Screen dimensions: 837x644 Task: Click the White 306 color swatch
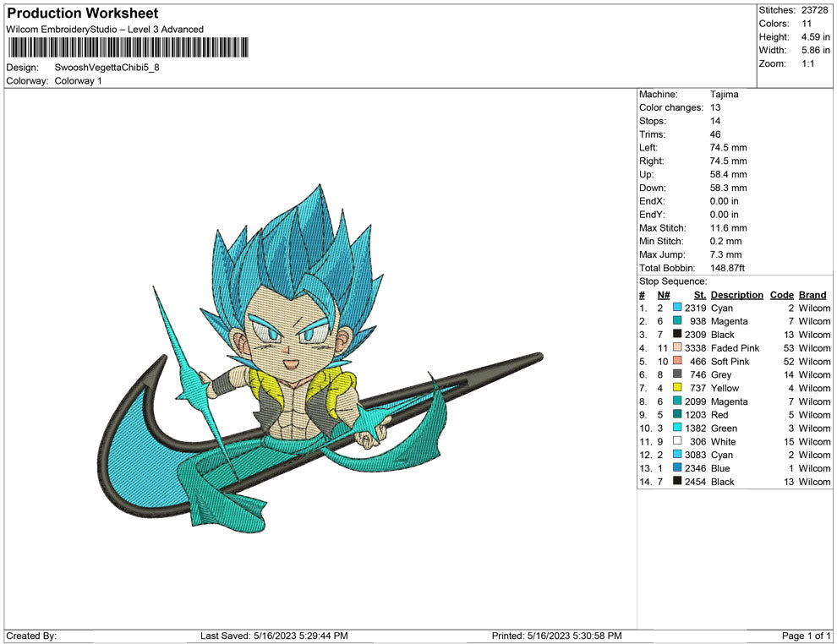pos(677,440)
